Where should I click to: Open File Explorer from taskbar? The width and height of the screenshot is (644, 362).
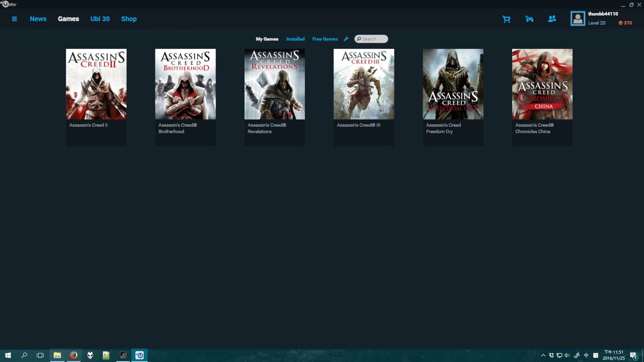click(x=57, y=355)
